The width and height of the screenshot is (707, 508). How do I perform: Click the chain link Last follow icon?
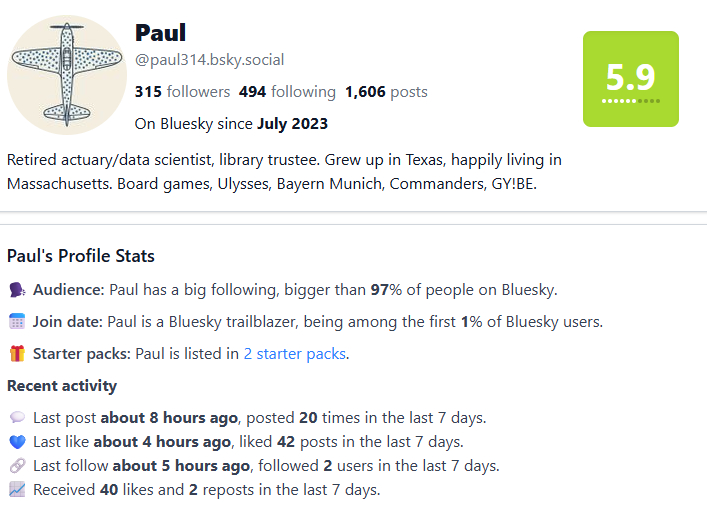point(17,466)
